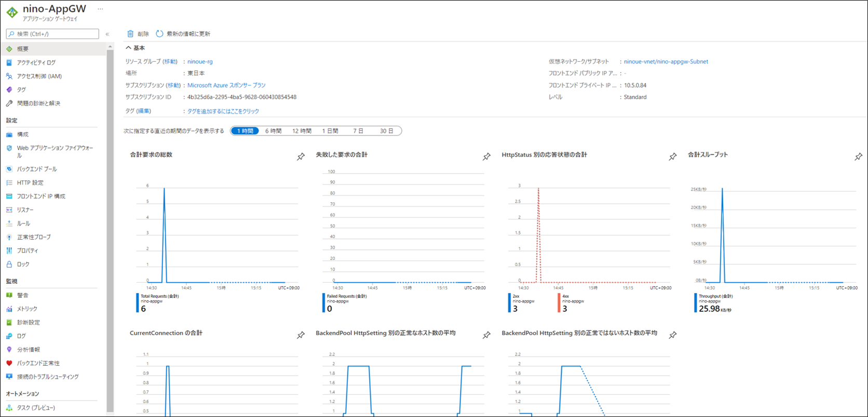Click 最新の情報に更新 refresh button

[183, 34]
